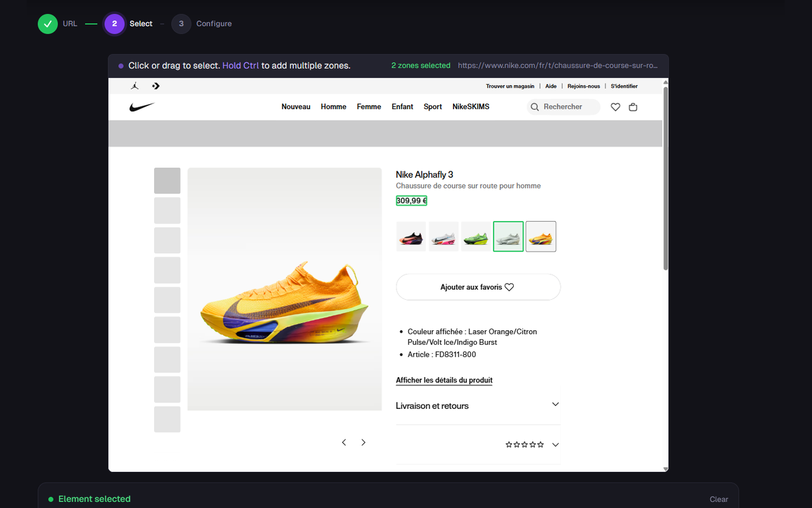Select the volt green shoe colorway
This screenshot has width=812, height=508.
(x=476, y=236)
